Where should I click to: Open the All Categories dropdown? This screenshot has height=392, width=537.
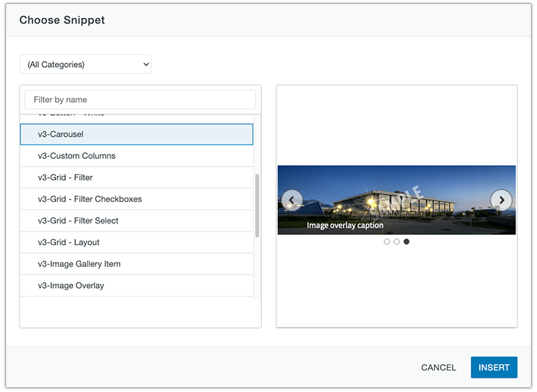86,64
